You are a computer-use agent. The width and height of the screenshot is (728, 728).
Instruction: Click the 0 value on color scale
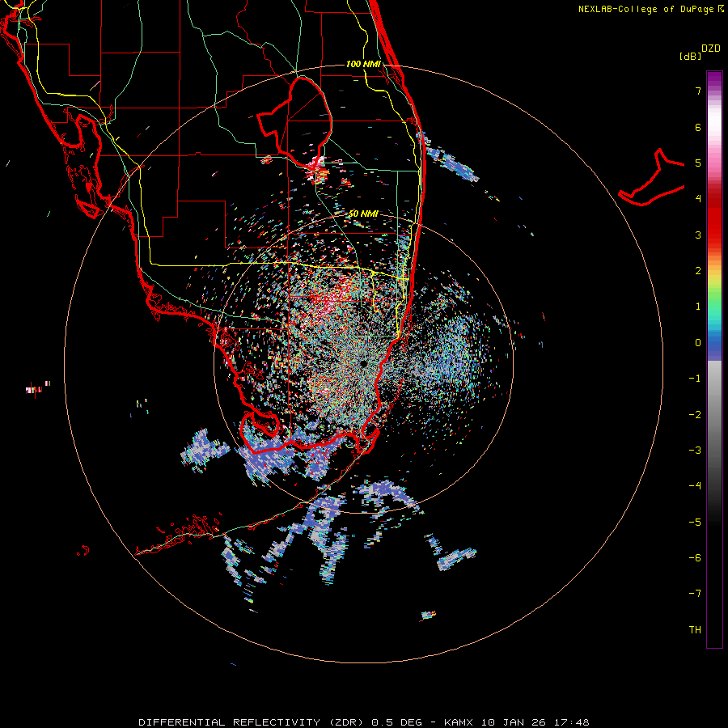coord(698,343)
